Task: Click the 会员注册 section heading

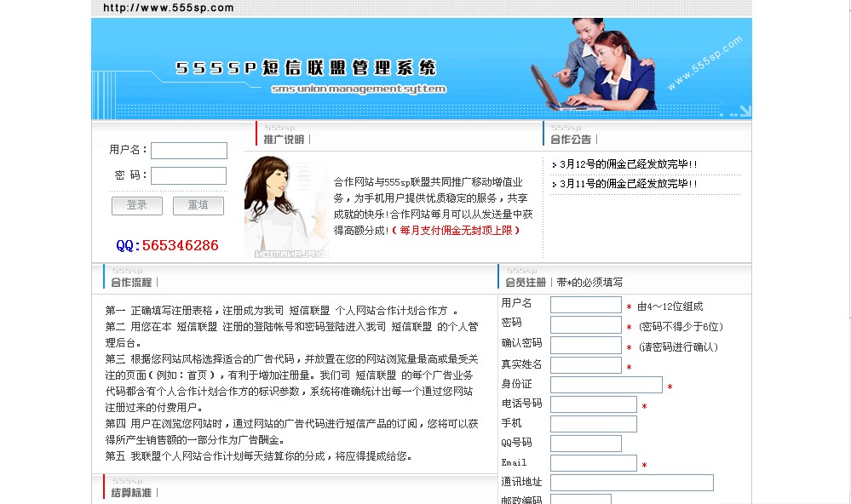Action: click(526, 282)
